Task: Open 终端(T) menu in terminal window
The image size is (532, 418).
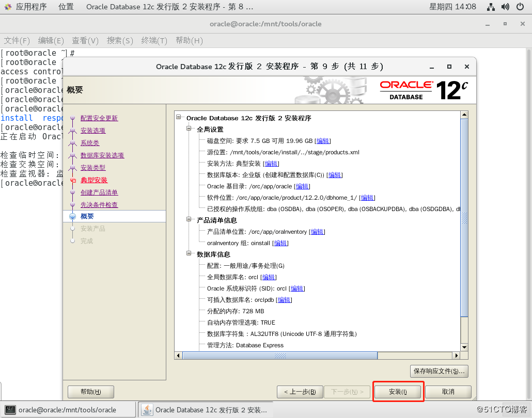Action: 154,41
